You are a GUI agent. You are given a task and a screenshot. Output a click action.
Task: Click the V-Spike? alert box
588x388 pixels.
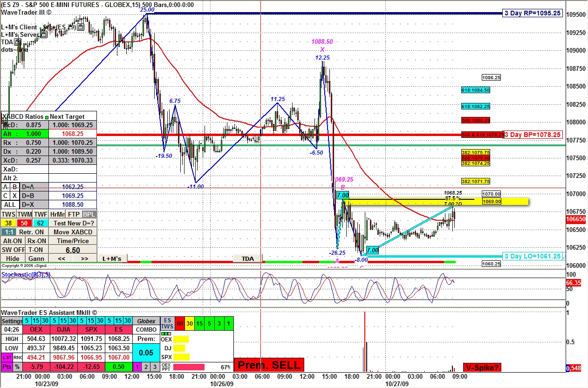[482, 368]
